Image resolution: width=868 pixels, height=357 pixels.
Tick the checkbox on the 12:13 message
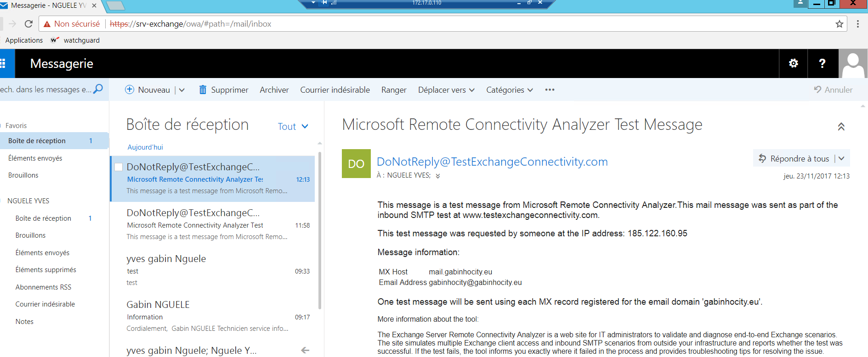pyautogui.click(x=119, y=167)
